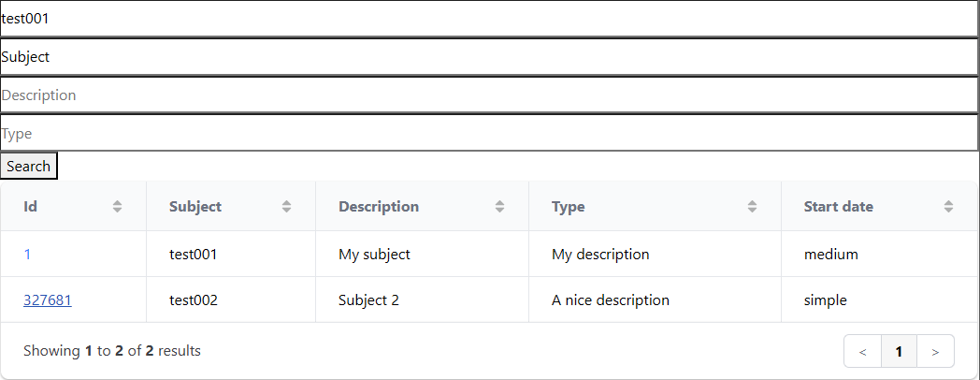Open record link 327681
980x380 pixels.
[48, 300]
